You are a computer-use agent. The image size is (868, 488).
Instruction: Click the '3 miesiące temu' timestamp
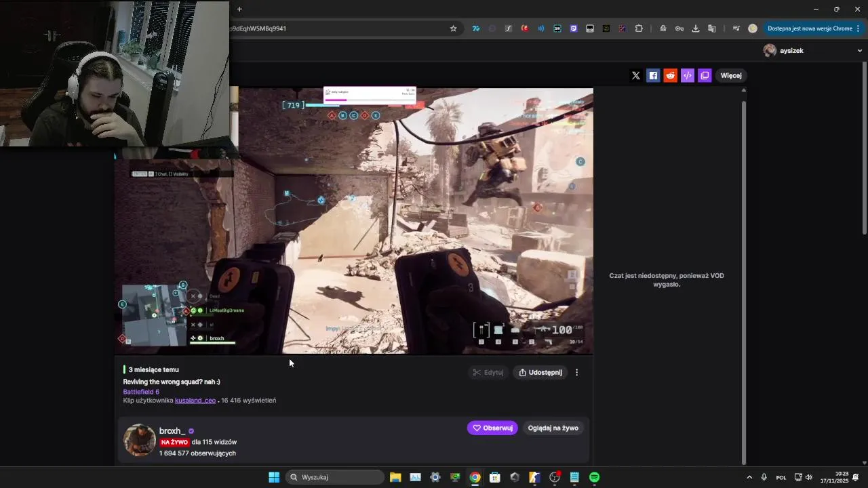coord(154,370)
